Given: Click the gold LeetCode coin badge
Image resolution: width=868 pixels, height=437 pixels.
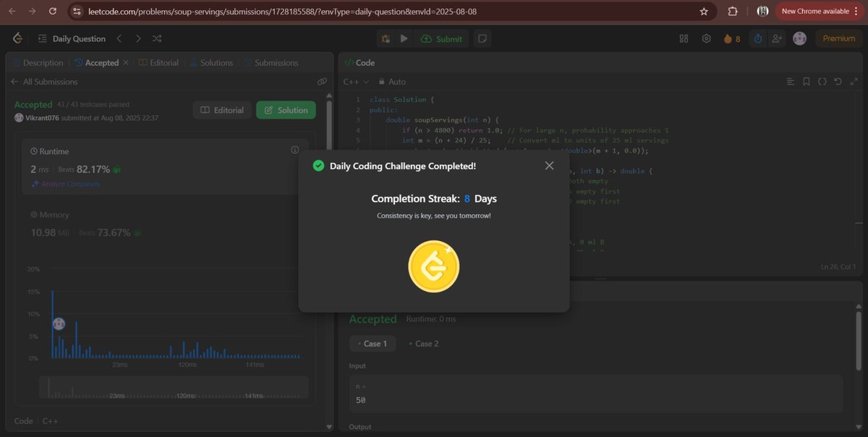Looking at the screenshot, I should pos(434,266).
